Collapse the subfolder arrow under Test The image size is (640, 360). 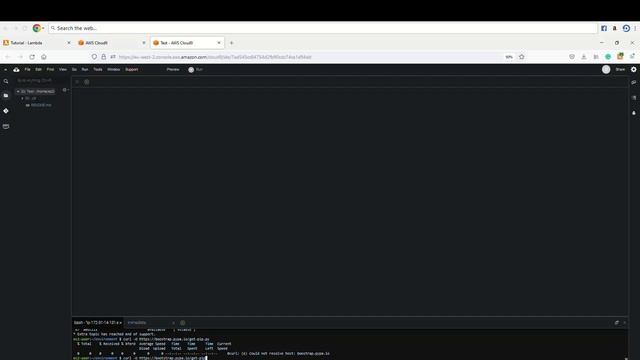tap(22, 98)
